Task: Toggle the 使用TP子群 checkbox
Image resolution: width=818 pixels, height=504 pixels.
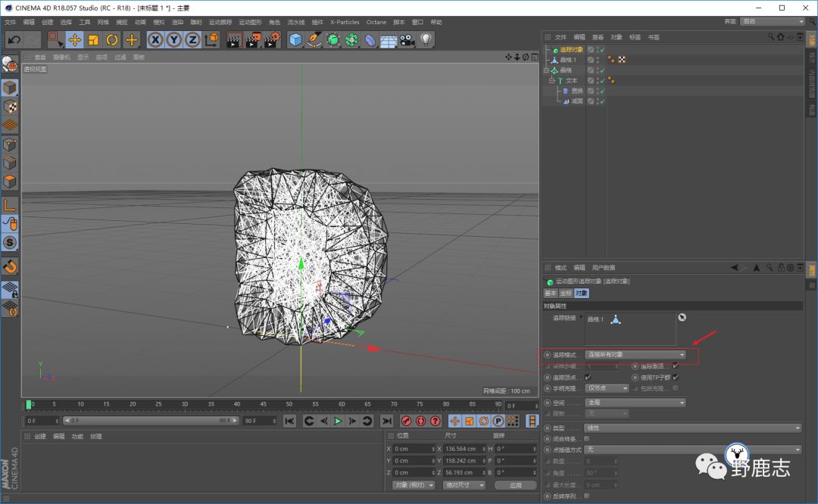Action: coord(676,378)
